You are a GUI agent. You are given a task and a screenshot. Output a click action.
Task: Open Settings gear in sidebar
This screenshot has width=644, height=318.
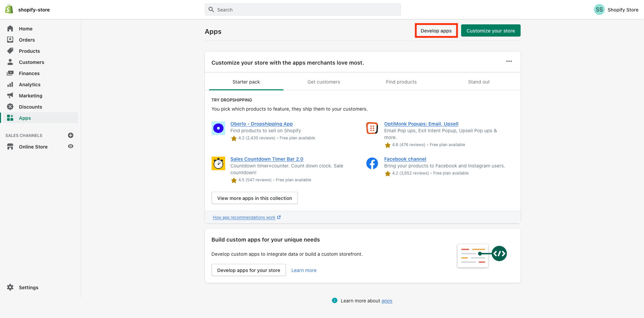10,288
